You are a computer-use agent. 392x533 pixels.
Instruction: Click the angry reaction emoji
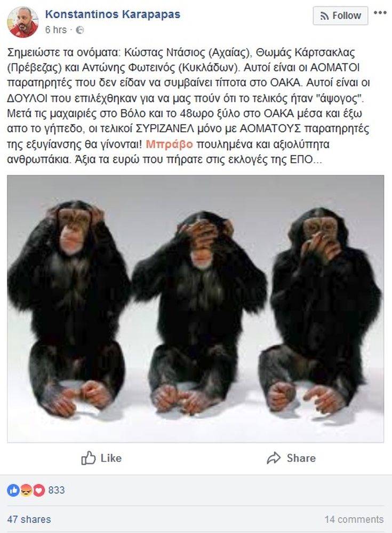tap(26, 490)
